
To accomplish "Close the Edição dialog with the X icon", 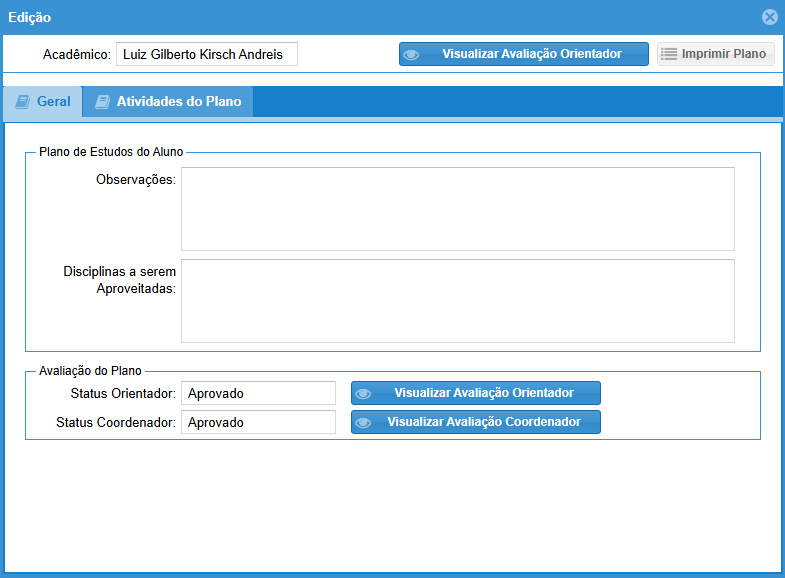I will pos(769,17).
